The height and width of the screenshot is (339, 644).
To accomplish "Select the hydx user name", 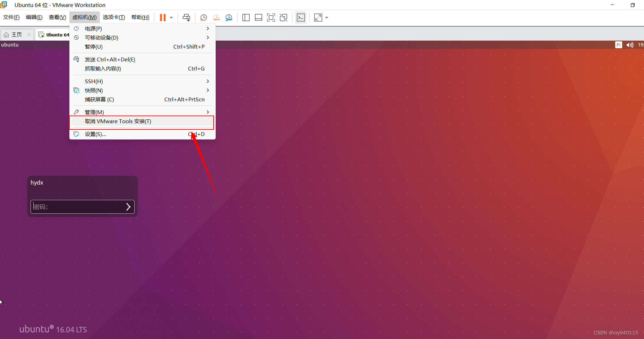I will [x=37, y=183].
